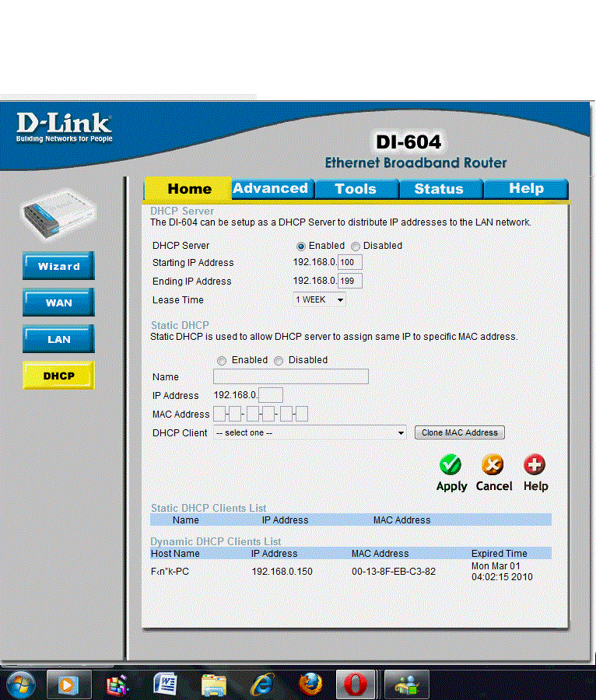Click the Static DHCP Clients List heading
This screenshot has height=700, width=596.
pyautogui.click(x=209, y=508)
